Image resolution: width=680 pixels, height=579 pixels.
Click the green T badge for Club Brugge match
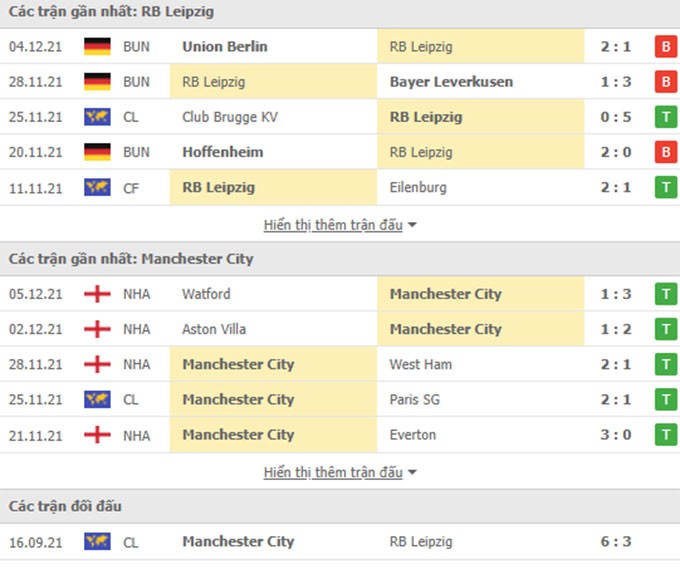coord(666,117)
